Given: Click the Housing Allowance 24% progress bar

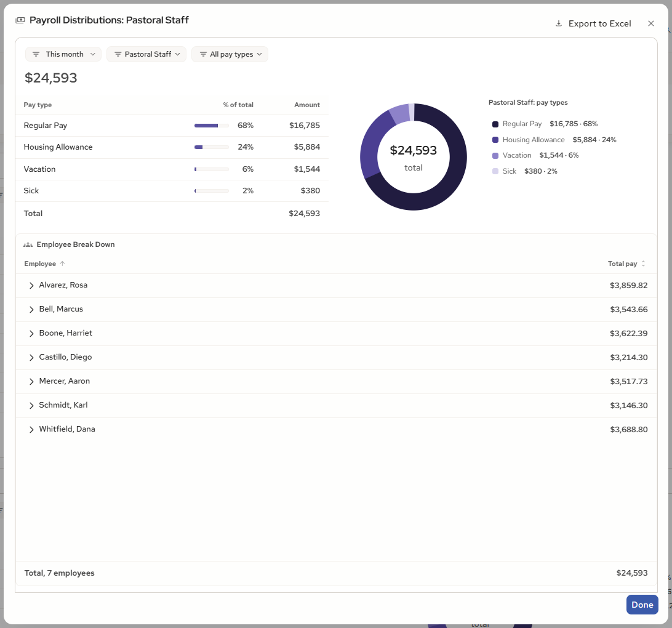Looking at the screenshot, I should [212, 147].
